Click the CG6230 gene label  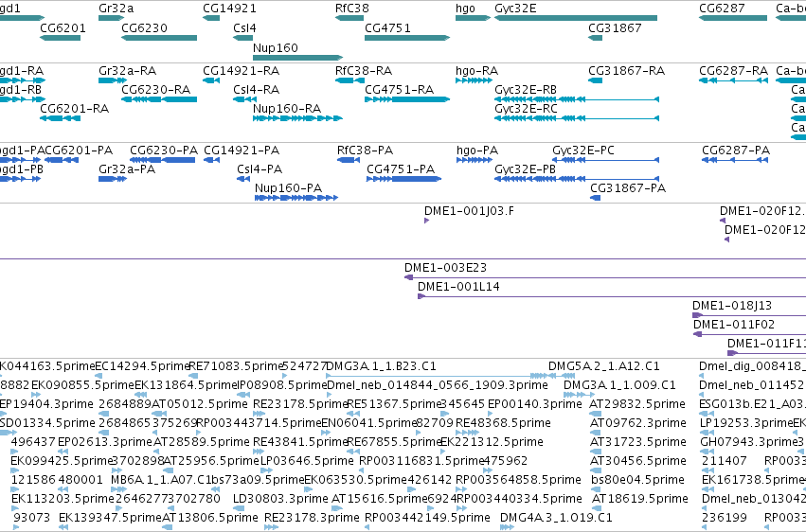coord(145,28)
